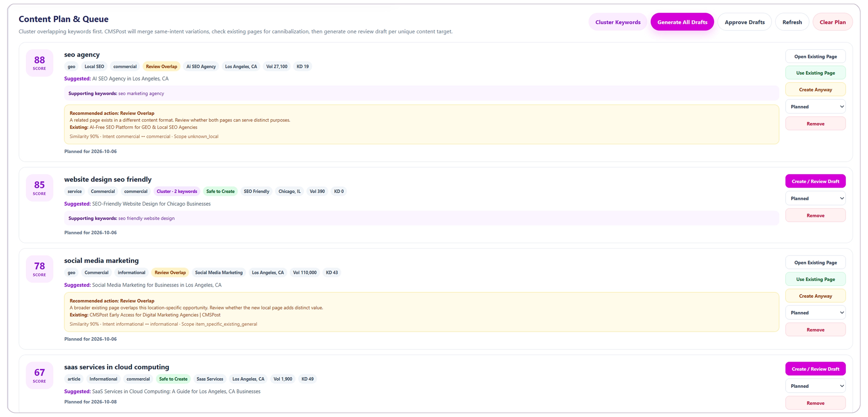The image size is (868, 417).
Task: Click suggested title 'SEO-Friendly Website Design for Chicago Businesses'
Action: coord(151,204)
